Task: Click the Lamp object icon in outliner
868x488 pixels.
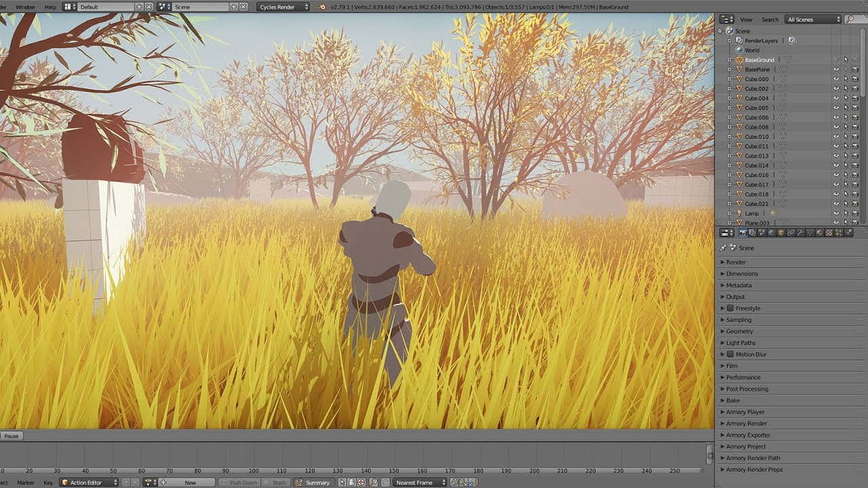Action: [740, 213]
